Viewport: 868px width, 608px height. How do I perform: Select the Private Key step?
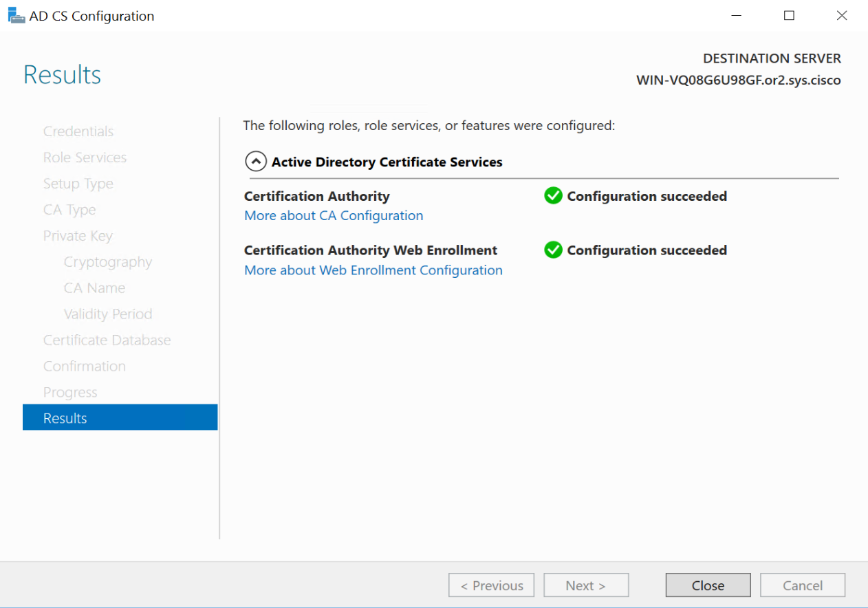[78, 236]
